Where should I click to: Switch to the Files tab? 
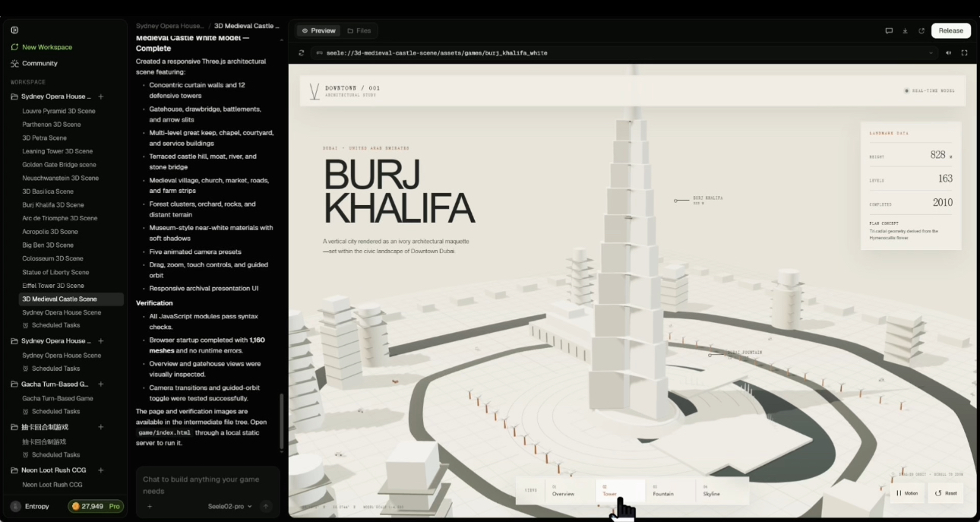click(359, 31)
